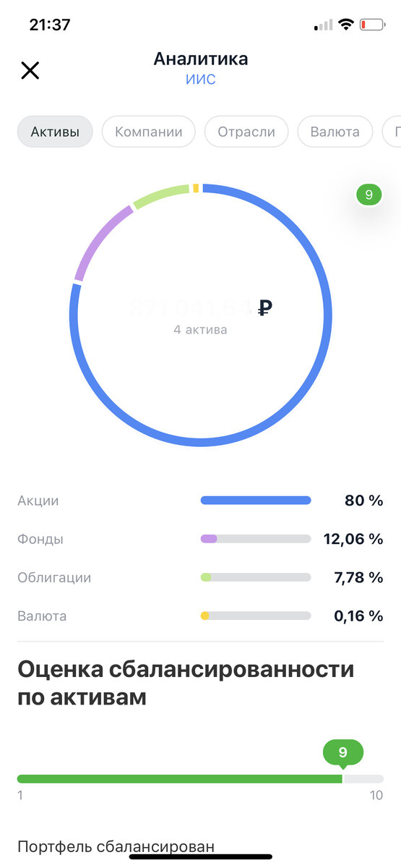
Task: Tap the 9 marker bubble on the balance scale
Action: (x=342, y=753)
